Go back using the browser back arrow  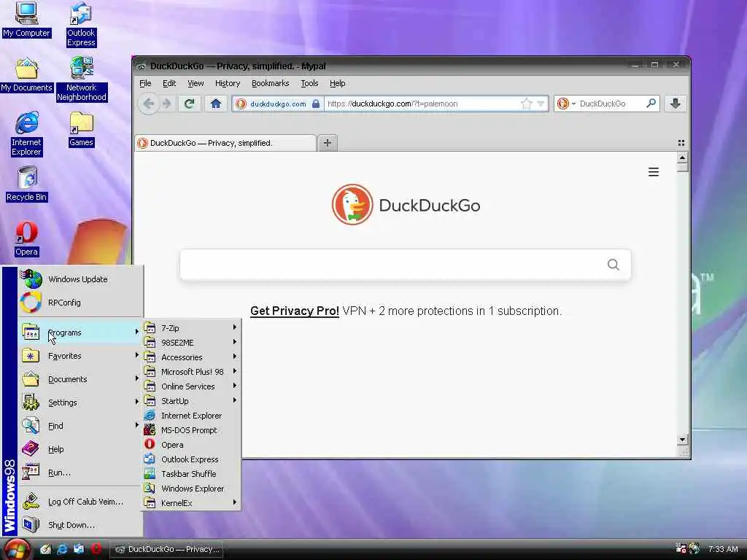coord(149,104)
